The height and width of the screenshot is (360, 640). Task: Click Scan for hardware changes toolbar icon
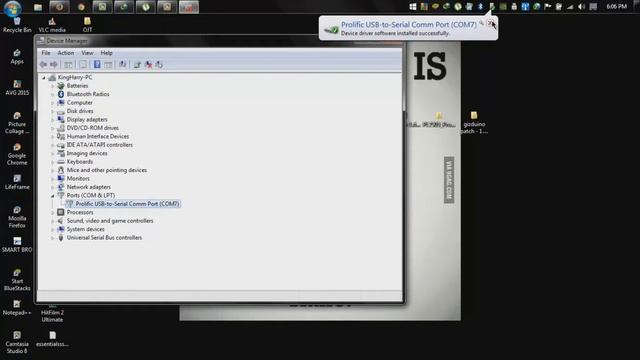pos(122,64)
